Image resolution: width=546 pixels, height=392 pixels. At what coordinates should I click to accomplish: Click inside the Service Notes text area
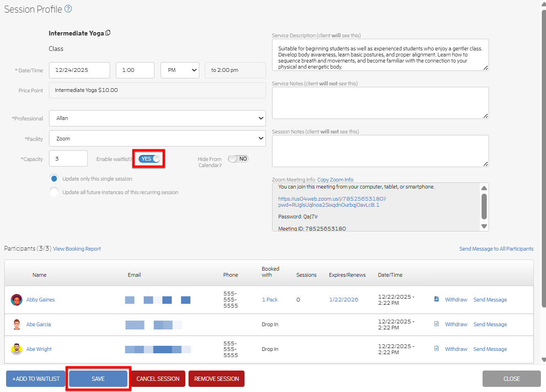coord(380,103)
